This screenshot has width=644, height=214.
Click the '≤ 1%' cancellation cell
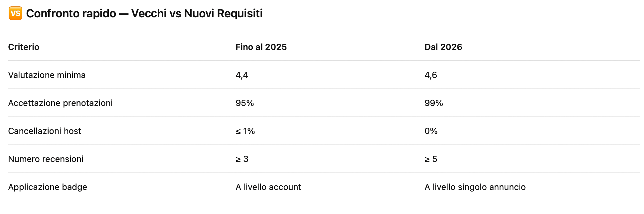tap(245, 131)
